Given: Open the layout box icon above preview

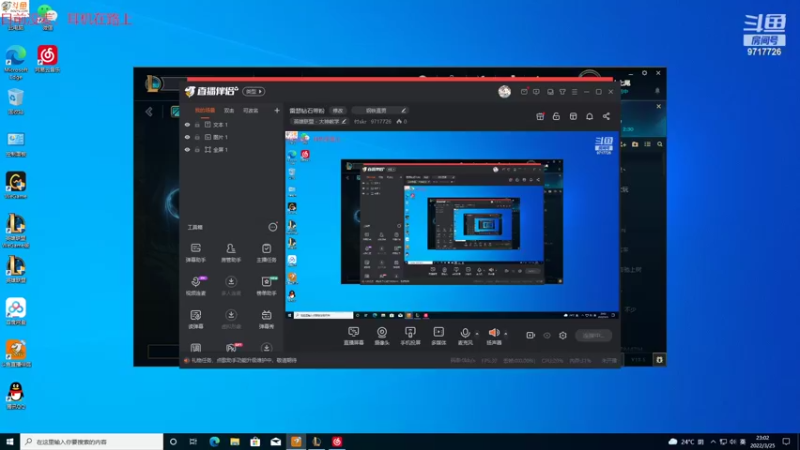Looking at the screenshot, I should point(573,116).
